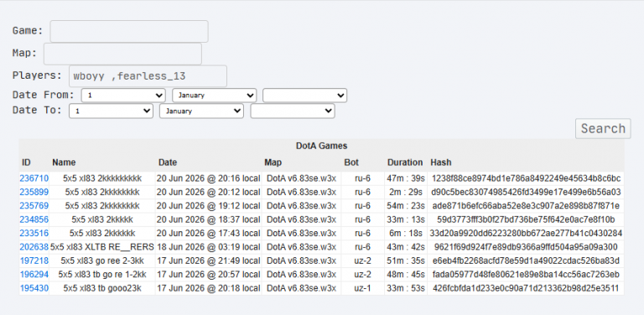Click the DotA Games table title
This screenshot has height=315, width=644.
pyautogui.click(x=322, y=146)
